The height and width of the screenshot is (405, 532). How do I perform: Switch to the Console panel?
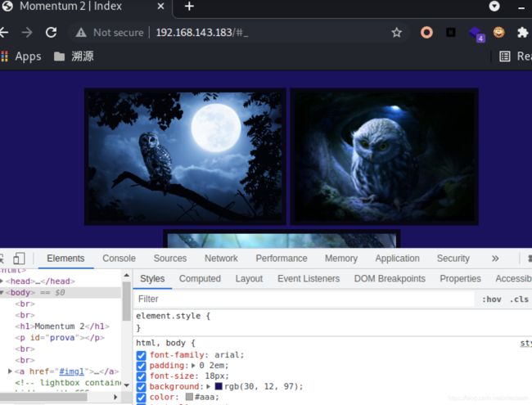pyautogui.click(x=119, y=259)
